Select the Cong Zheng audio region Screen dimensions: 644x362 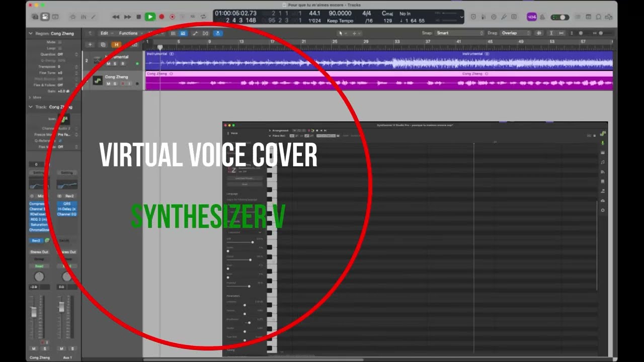[379, 80]
